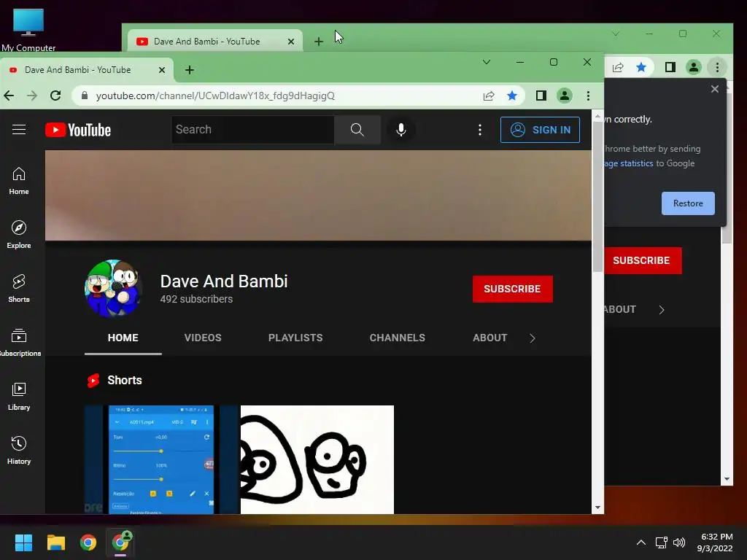The image size is (747, 560).
Task: View site info via the lock icon
Action: 85,96
